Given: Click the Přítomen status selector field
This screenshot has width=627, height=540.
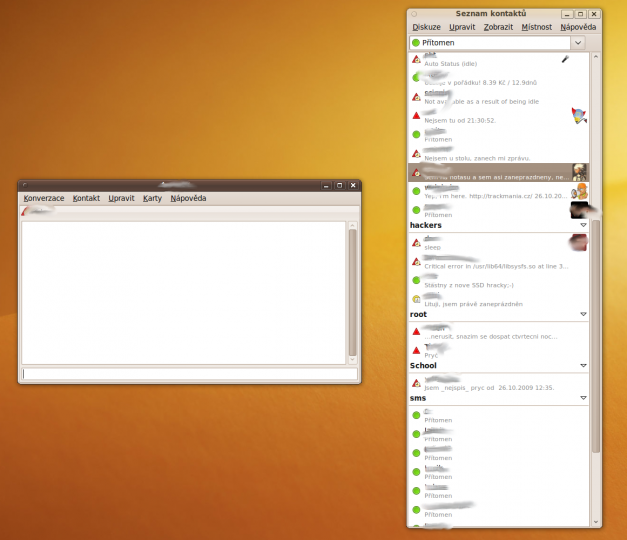Looking at the screenshot, I should coord(490,42).
